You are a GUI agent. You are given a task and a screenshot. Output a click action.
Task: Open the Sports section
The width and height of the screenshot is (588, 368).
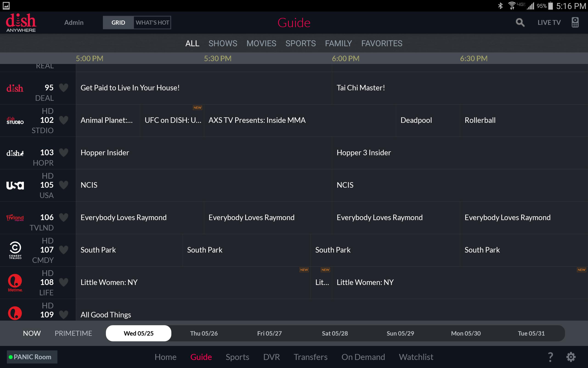237,357
